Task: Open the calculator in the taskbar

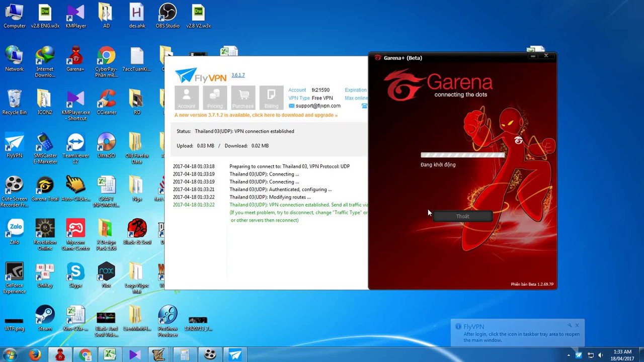Action: coord(185,355)
